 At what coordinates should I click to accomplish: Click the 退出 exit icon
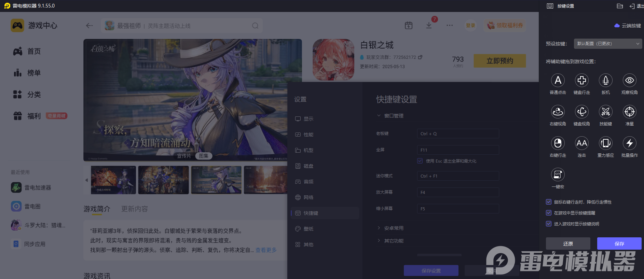(632, 6)
